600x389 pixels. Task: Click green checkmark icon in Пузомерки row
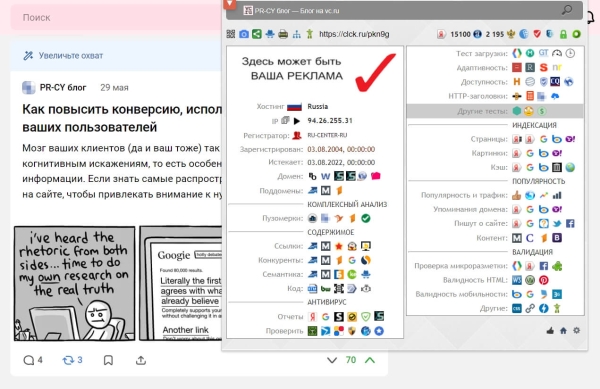coord(366,218)
